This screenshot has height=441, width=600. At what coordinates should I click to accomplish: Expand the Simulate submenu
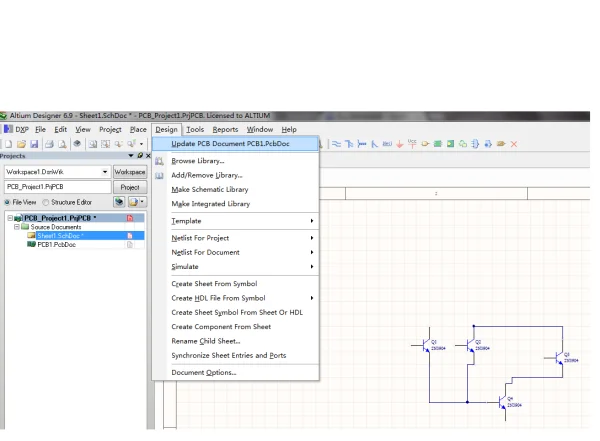312,266
